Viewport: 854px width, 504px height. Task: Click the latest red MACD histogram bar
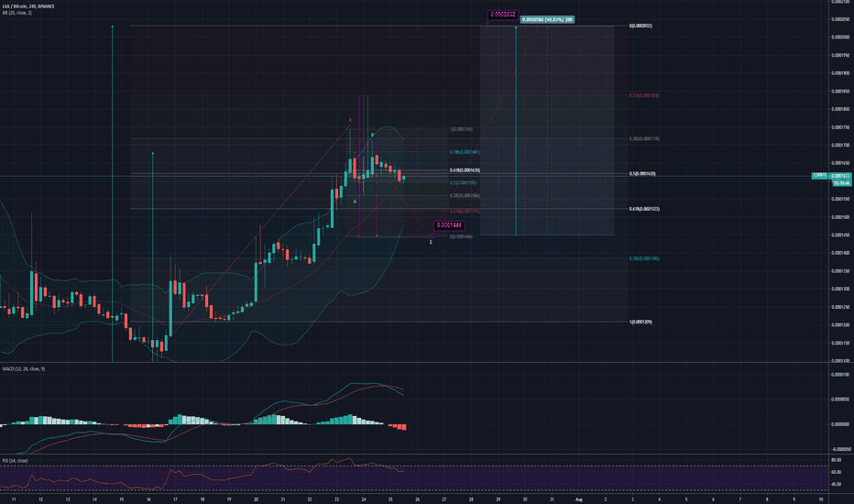click(404, 427)
